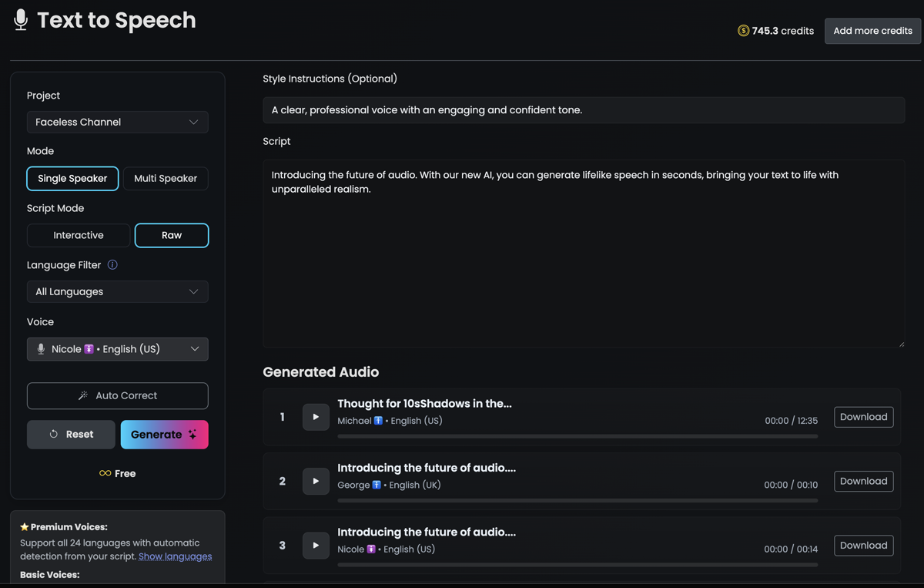The width and height of the screenshot is (924, 588).
Task: Click the microphone icon inside the Voice selector
Action: pos(41,348)
